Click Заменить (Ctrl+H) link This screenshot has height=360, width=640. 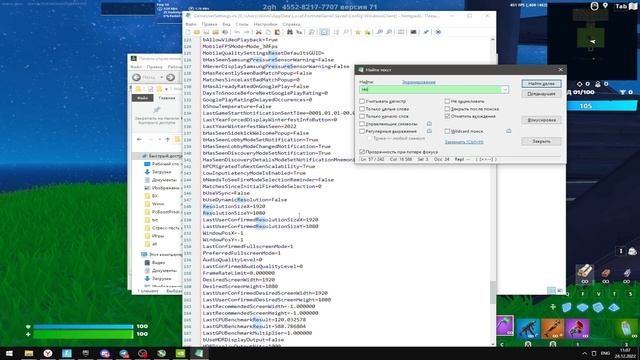[464, 142]
